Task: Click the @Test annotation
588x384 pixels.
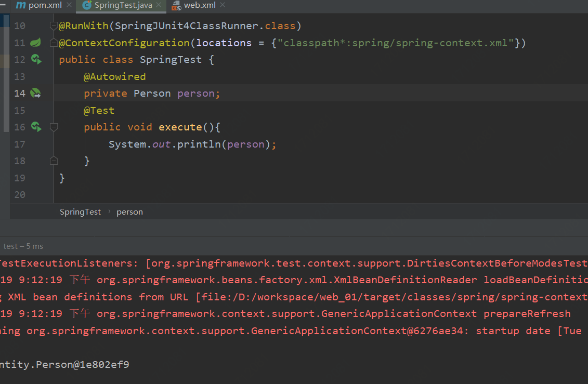Action: (99, 111)
